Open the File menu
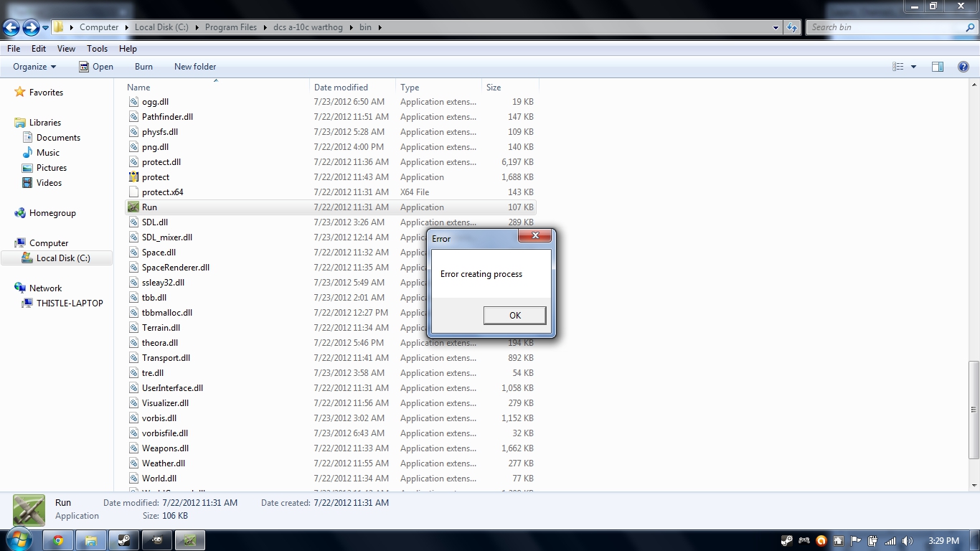 [x=14, y=49]
